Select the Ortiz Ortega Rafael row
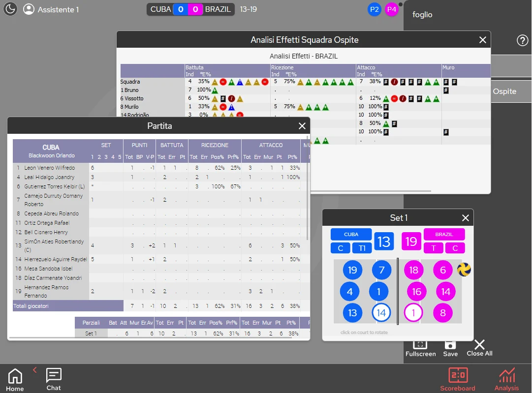This screenshot has width=532, height=393. (x=161, y=223)
